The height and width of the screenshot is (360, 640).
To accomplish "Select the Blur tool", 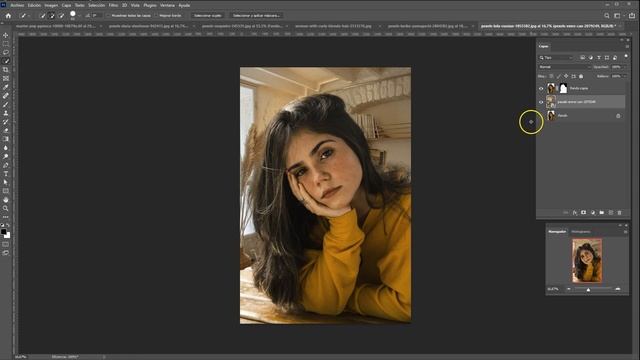I will [x=6, y=148].
